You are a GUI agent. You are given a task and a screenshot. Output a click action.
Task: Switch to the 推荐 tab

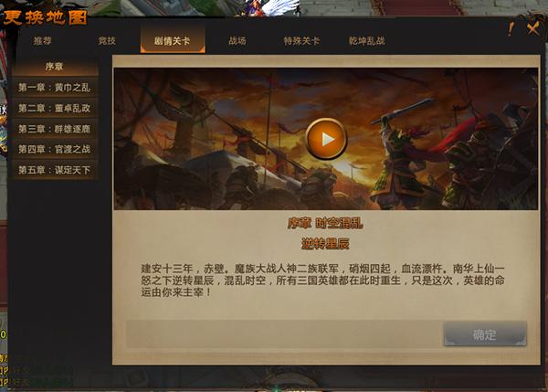(43, 41)
